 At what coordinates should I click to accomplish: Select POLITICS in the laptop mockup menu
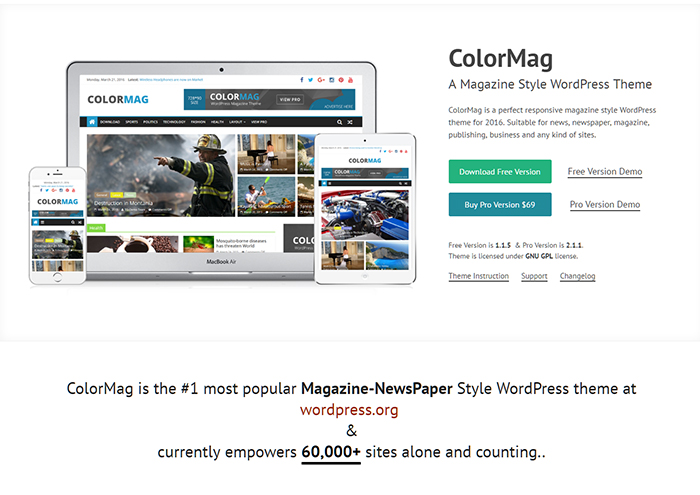click(x=150, y=122)
